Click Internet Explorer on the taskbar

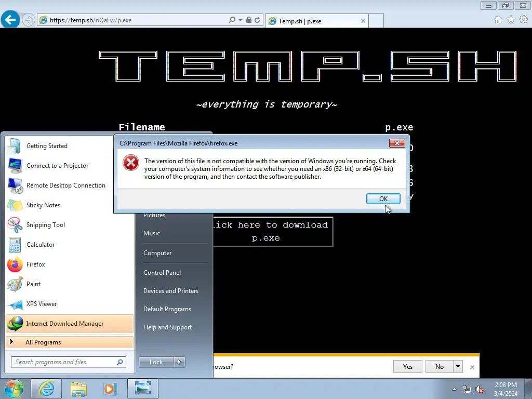(46, 389)
